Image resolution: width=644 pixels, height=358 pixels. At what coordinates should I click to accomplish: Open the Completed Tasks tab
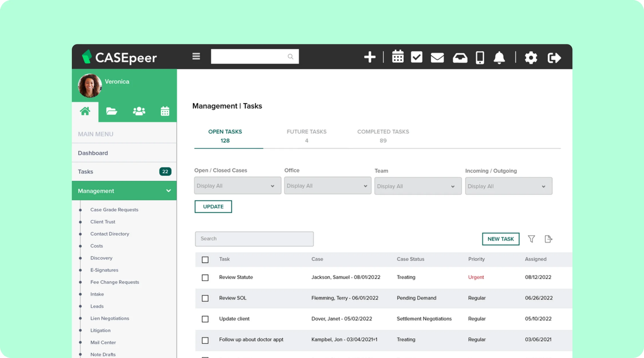pyautogui.click(x=383, y=136)
